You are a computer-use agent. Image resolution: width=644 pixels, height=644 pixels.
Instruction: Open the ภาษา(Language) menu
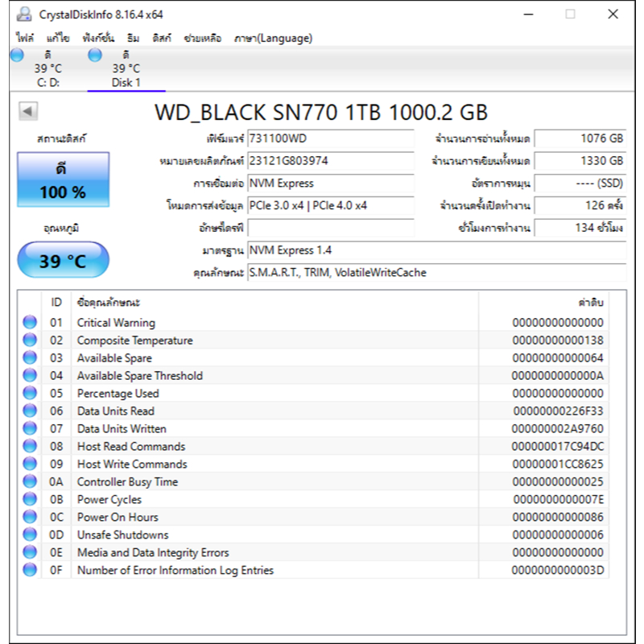tap(273, 38)
